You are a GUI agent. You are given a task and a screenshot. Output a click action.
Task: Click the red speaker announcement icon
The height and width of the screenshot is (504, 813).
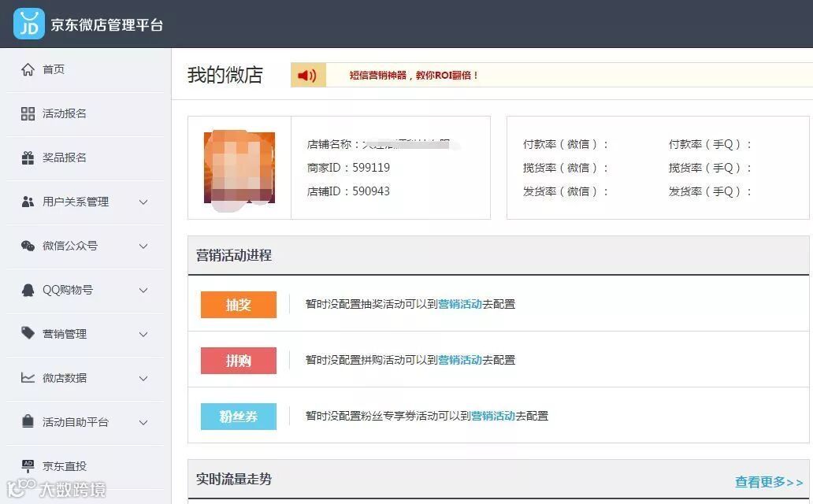point(307,75)
